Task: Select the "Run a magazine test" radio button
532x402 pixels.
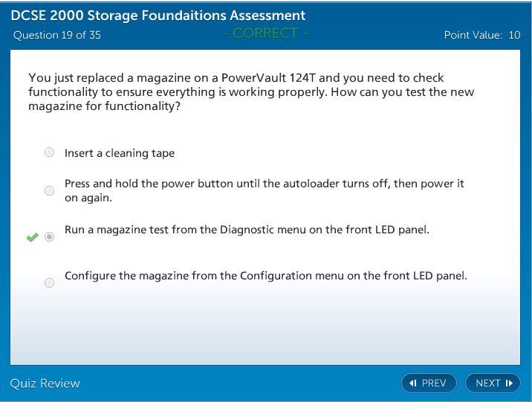Action: [49, 237]
